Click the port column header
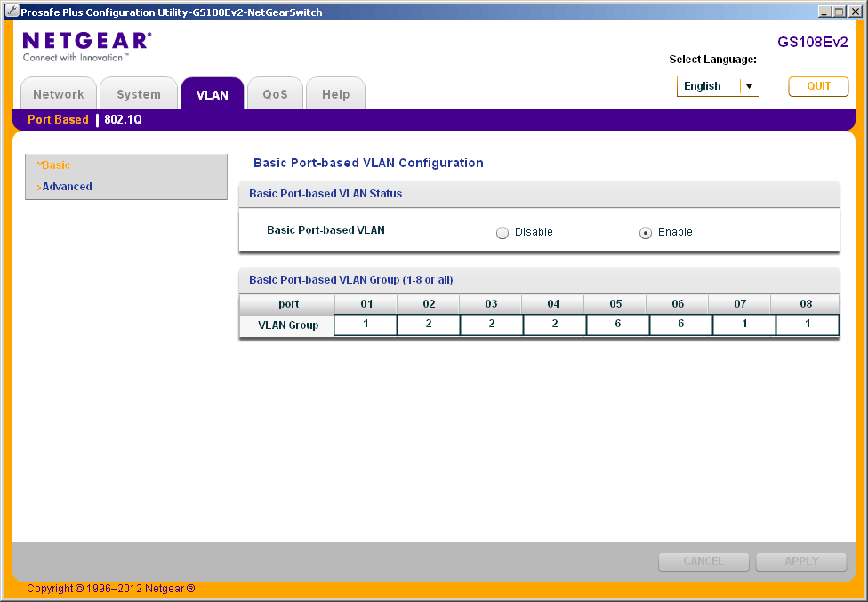 [x=288, y=304]
